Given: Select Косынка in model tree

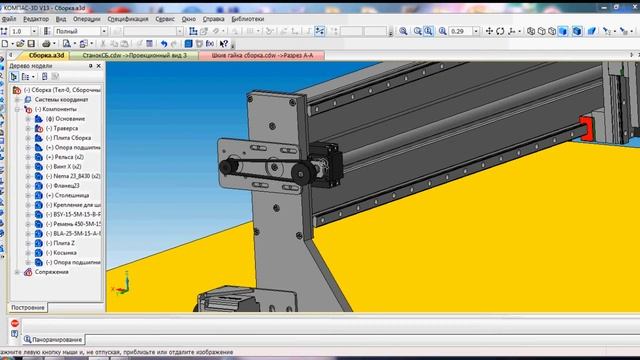Looking at the screenshot, I should pos(61,253).
